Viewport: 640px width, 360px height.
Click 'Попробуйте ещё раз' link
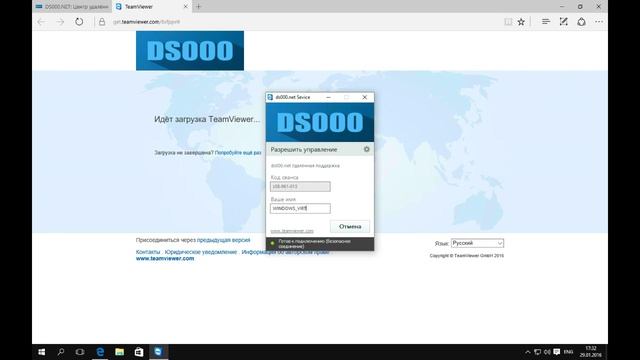[238, 153]
